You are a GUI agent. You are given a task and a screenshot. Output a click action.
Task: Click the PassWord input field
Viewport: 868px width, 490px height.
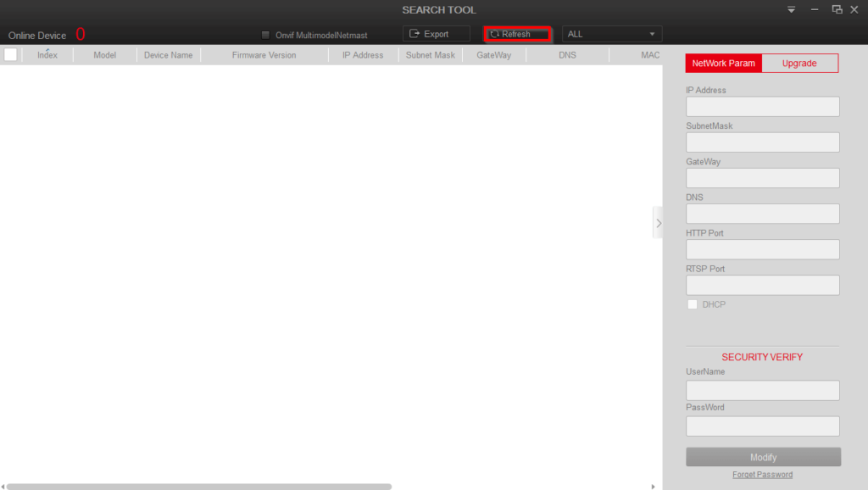point(762,426)
